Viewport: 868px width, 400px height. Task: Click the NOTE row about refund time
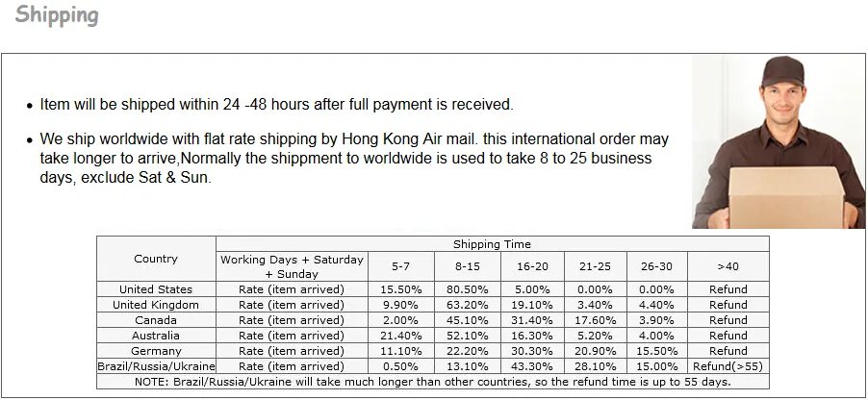click(433, 382)
